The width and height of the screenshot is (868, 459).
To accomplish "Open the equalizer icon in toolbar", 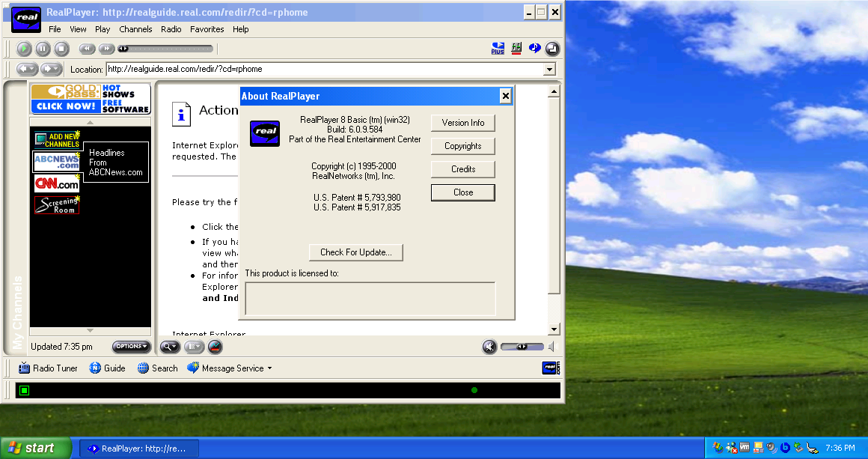I will [x=516, y=49].
